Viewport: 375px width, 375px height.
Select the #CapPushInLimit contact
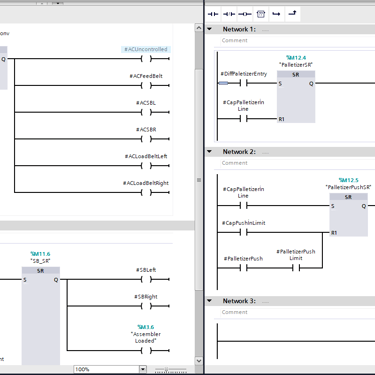coord(243,232)
